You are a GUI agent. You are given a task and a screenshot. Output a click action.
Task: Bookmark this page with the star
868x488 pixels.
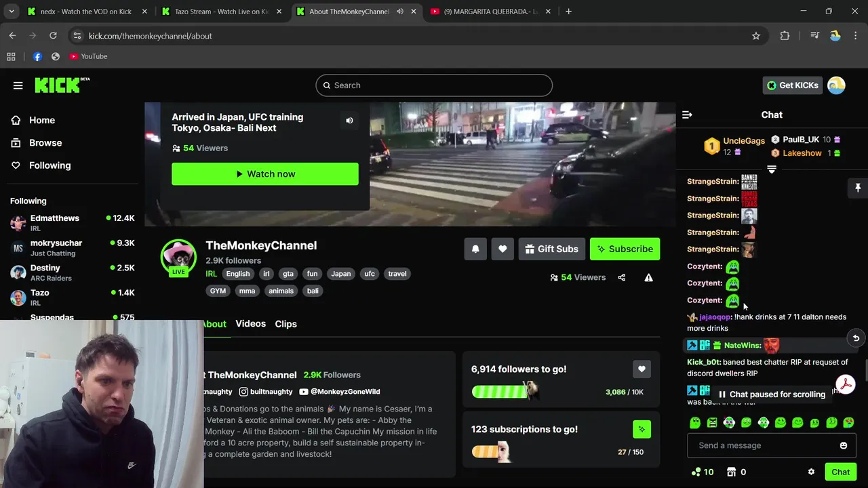756,36
